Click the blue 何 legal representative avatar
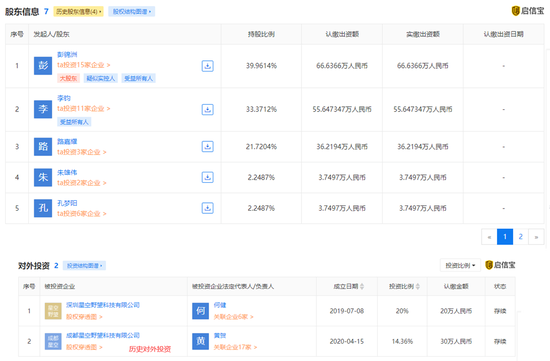Image resolution: width=550 pixels, height=361 pixels. pos(200,311)
